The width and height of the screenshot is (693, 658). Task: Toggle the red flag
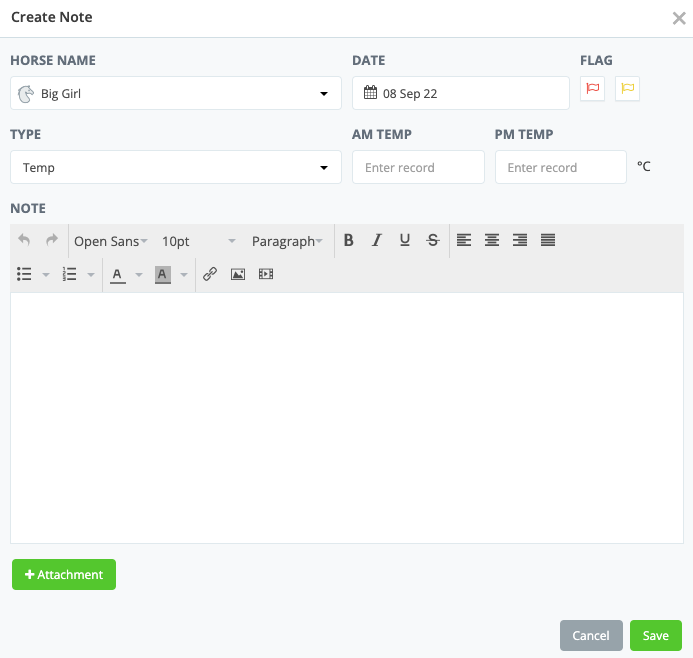pyautogui.click(x=592, y=89)
